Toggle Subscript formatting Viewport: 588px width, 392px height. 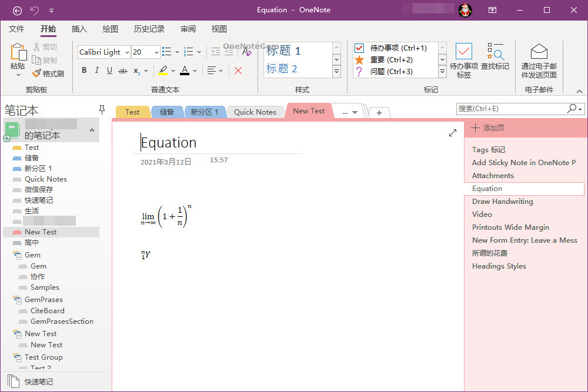(x=137, y=71)
